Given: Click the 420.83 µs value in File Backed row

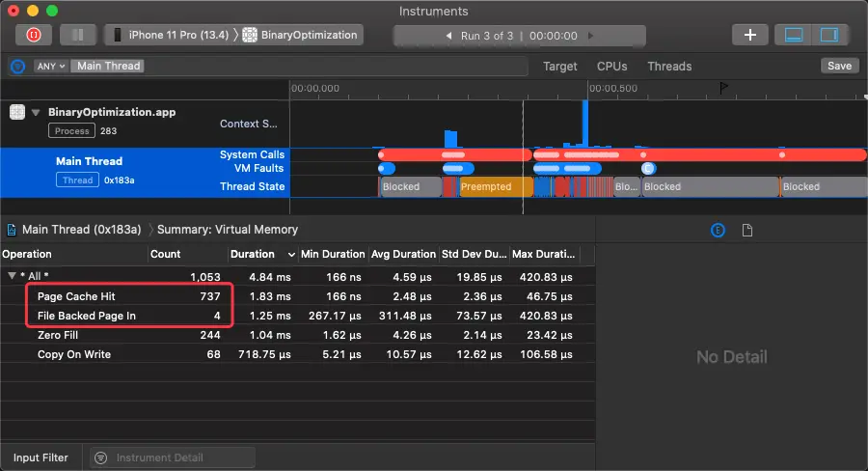Looking at the screenshot, I should (x=546, y=316).
